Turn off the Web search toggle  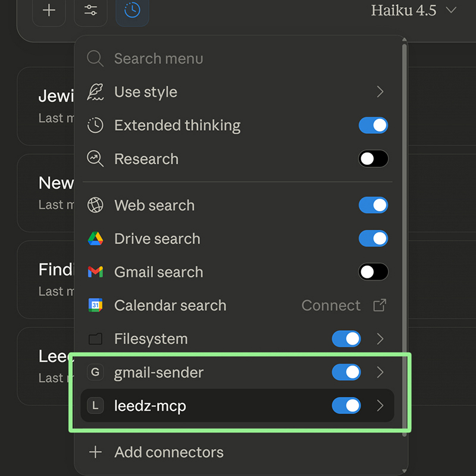tap(373, 205)
